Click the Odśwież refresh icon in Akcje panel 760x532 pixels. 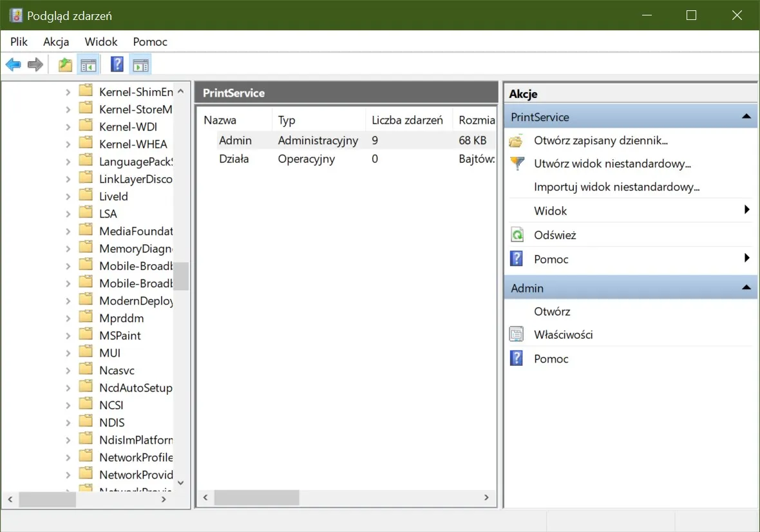coord(517,234)
